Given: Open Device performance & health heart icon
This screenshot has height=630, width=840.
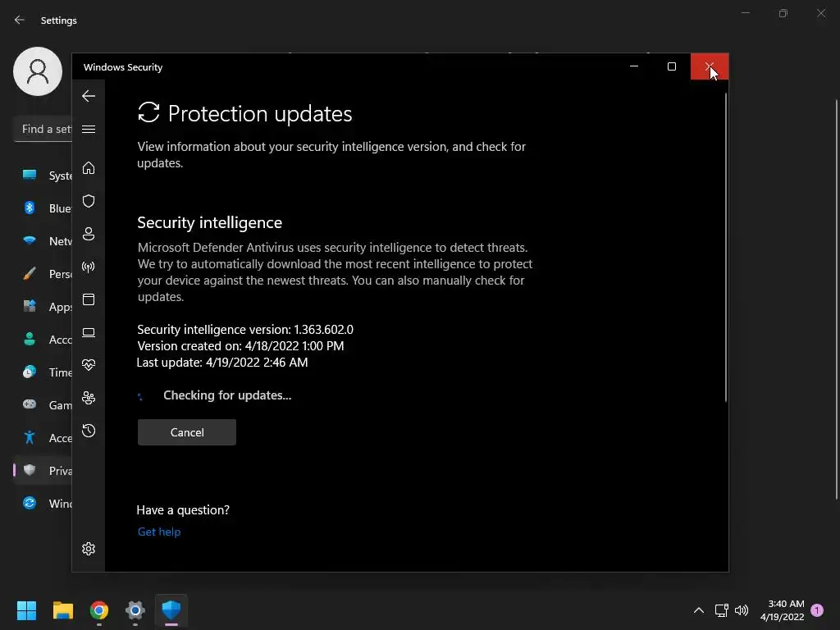Looking at the screenshot, I should click(x=89, y=365).
